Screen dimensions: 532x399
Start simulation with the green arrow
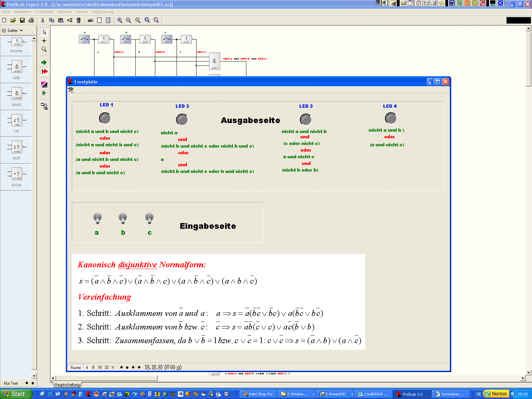click(x=44, y=63)
